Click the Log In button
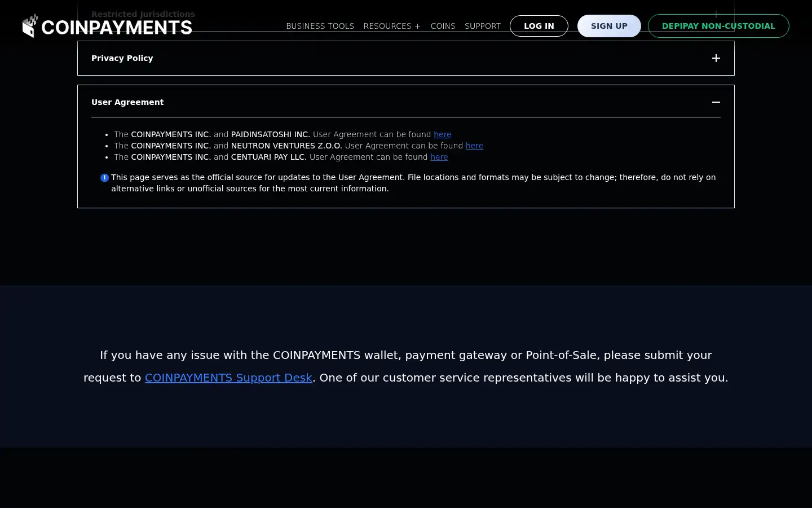Viewport: 812px width, 508px height. tap(539, 26)
